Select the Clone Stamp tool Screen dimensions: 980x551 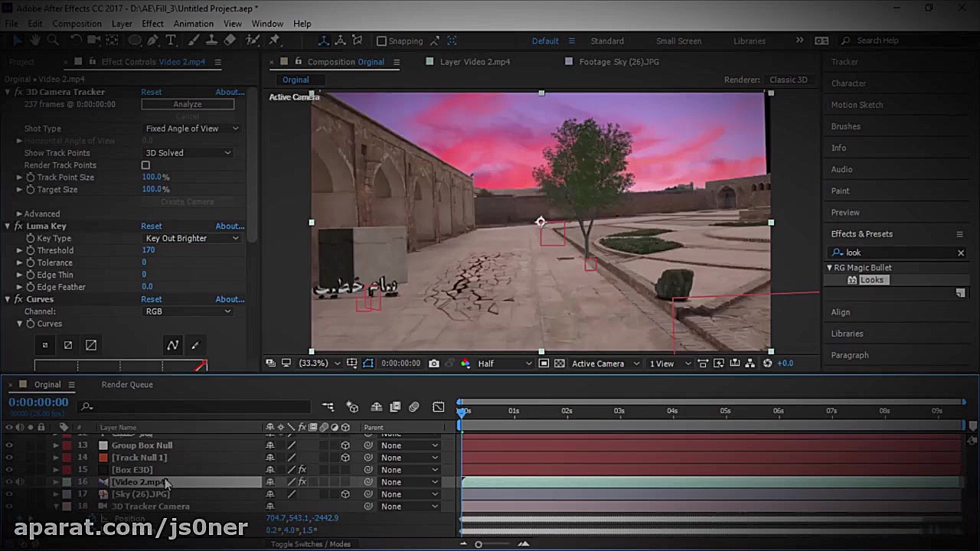(212, 41)
